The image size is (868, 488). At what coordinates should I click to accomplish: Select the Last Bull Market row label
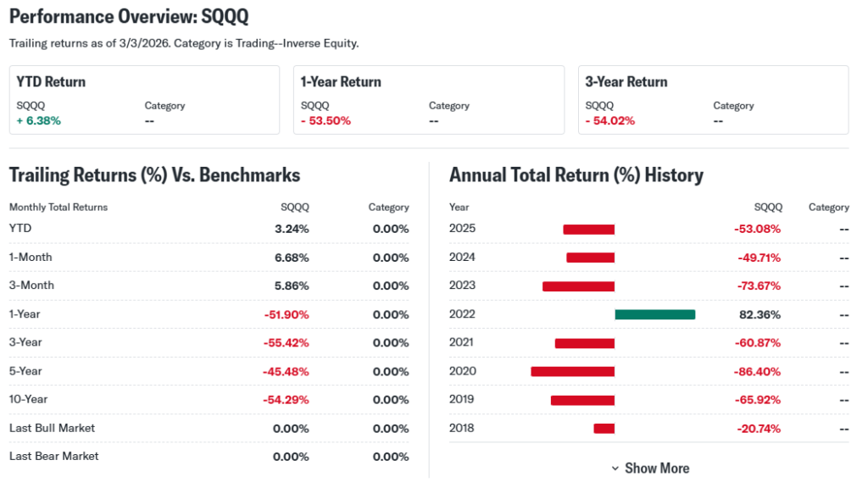pos(52,428)
